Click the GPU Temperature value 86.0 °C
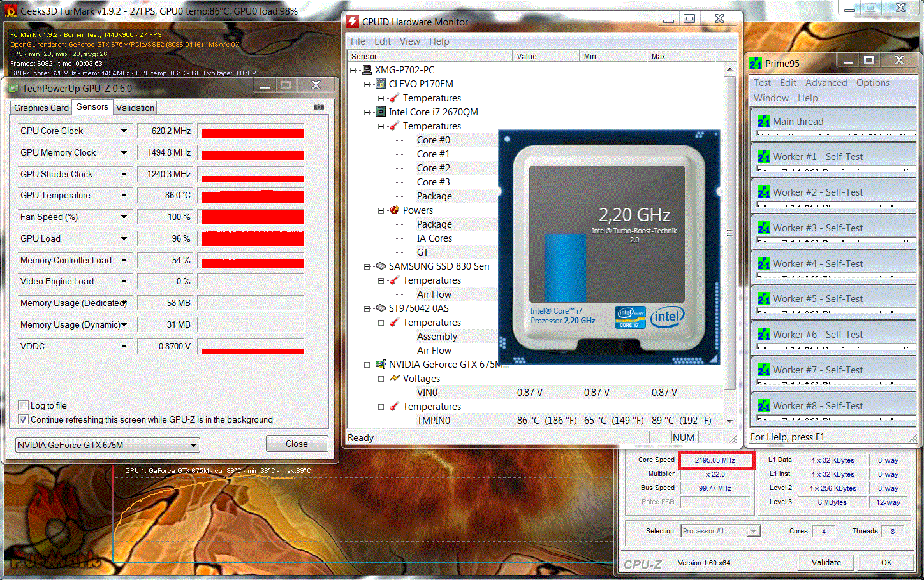Viewport: 924px width, 580px height. (165, 195)
